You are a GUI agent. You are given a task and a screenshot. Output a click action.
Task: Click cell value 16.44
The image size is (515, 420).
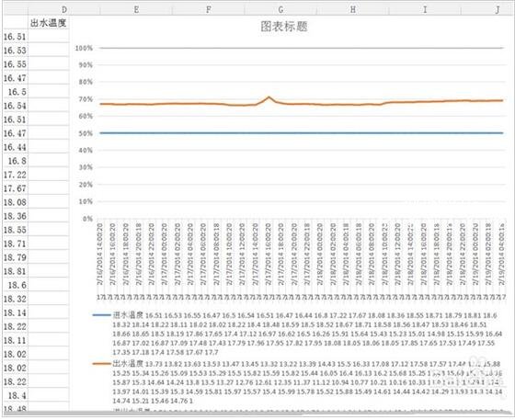(x=15, y=147)
